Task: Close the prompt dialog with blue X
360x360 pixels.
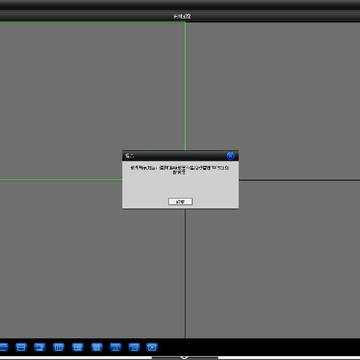Action: click(x=230, y=156)
